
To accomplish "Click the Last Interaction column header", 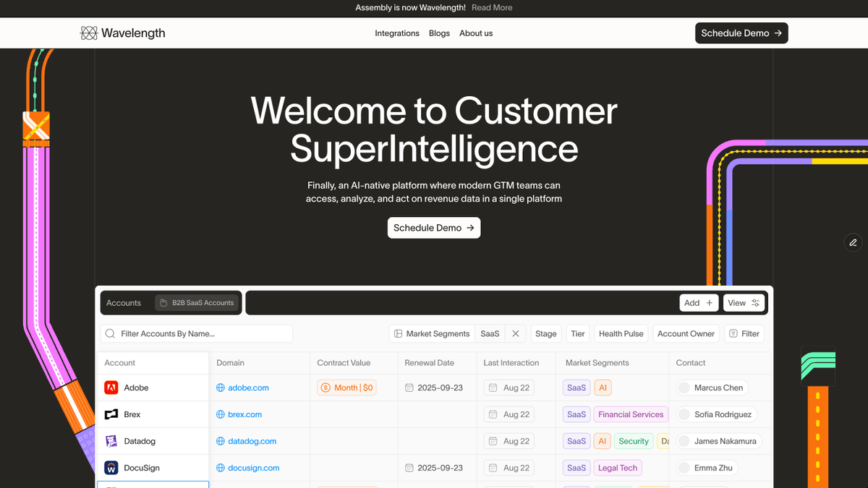I will coord(511,363).
